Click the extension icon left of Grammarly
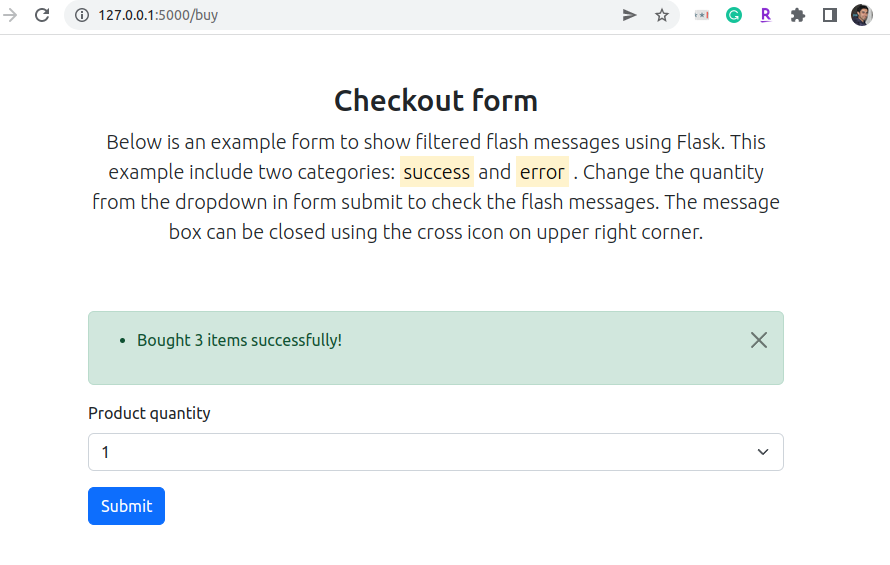 702,15
